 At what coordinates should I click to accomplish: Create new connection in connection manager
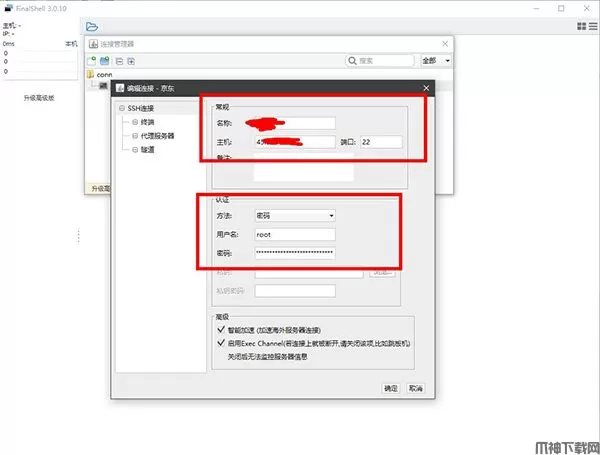click(x=91, y=61)
